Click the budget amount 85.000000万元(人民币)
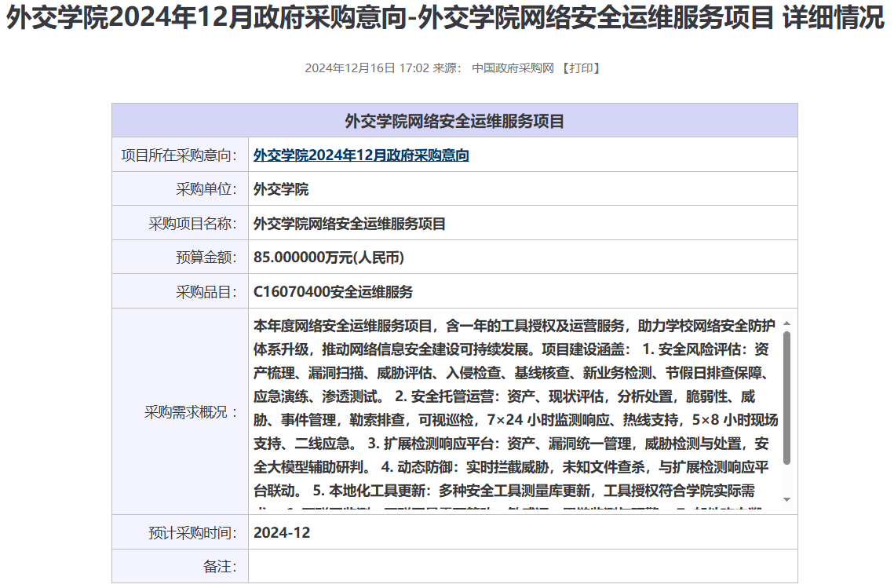Screen dimensions: 894x588 [329, 257]
